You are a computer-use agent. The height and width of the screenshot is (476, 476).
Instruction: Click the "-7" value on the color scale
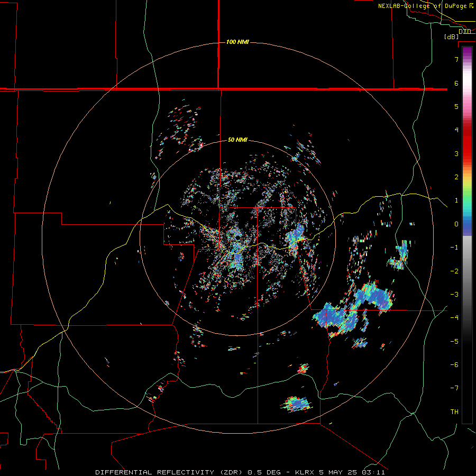point(454,388)
